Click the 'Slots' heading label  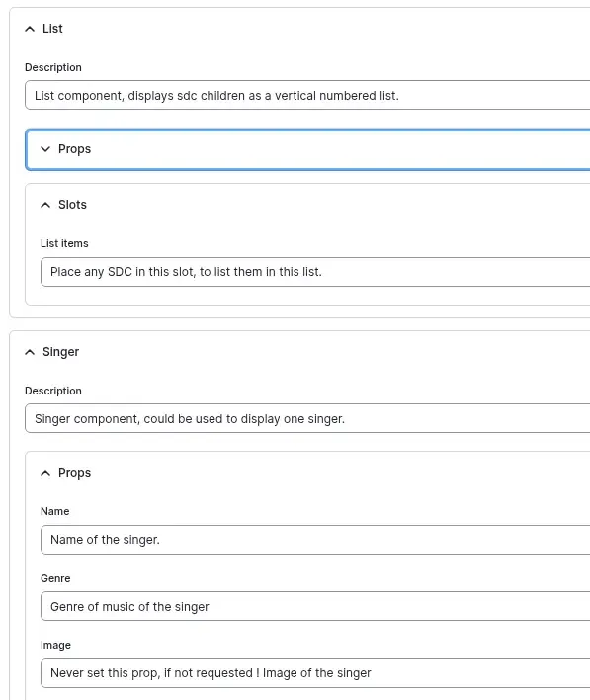tap(72, 205)
